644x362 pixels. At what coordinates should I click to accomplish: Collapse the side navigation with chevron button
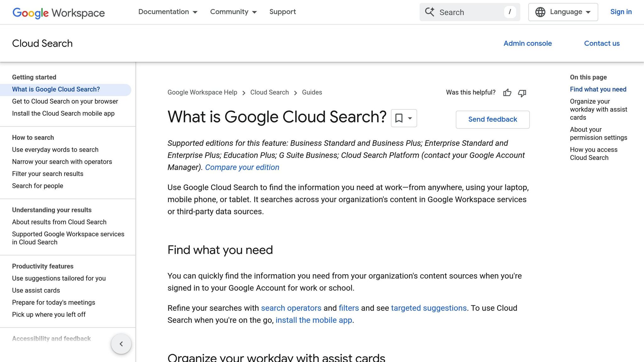pyautogui.click(x=121, y=344)
